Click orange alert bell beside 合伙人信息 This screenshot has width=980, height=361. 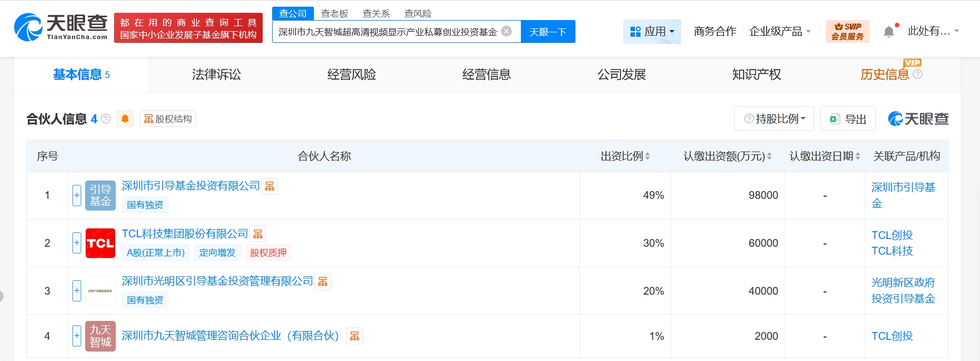tap(125, 119)
